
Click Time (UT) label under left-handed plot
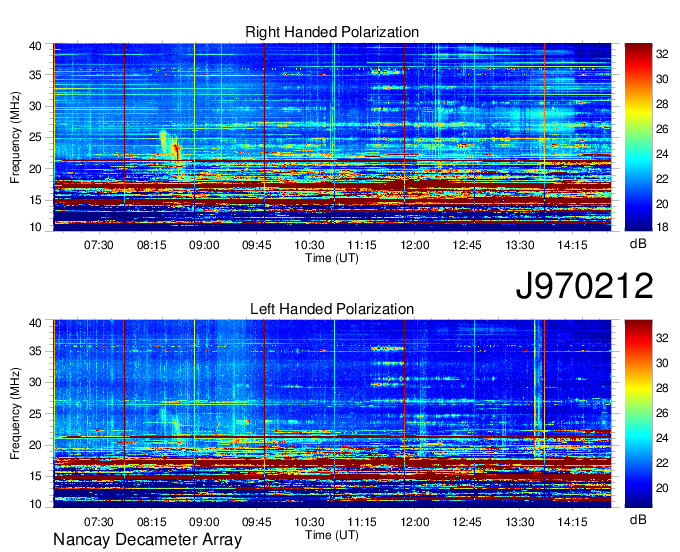pos(332,535)
